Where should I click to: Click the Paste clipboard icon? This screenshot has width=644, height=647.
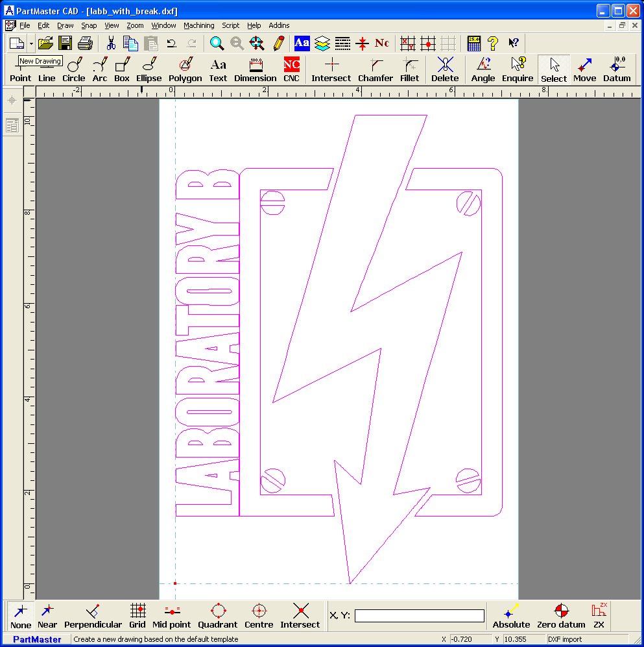click(151, 43)
